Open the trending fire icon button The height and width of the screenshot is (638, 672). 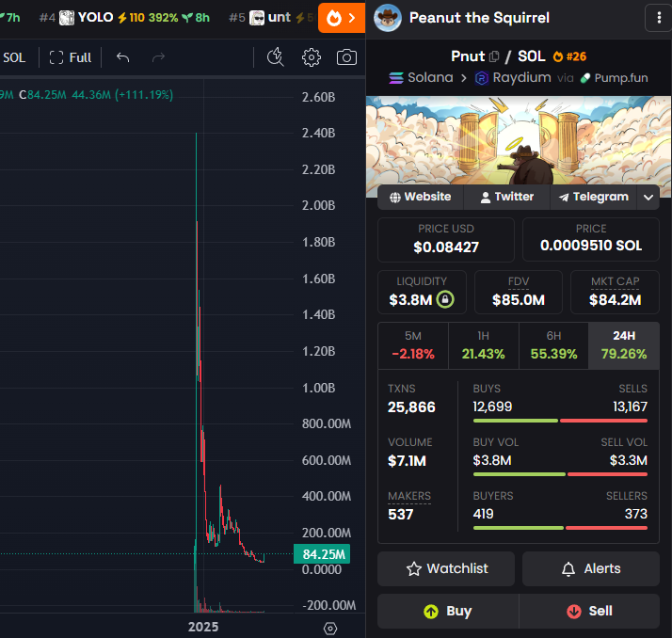(341, 18)
